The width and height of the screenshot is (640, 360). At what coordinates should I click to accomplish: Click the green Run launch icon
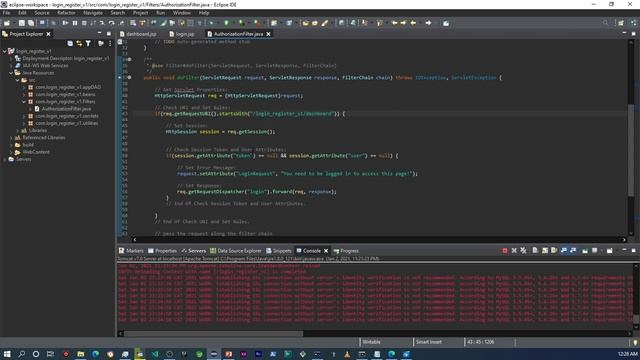click(226, 23)
